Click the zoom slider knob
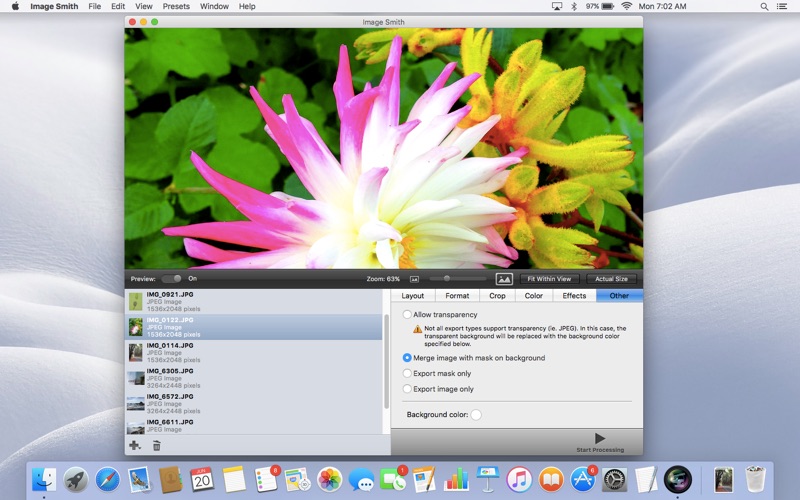 pyautogui.click(x=447, y=279)
